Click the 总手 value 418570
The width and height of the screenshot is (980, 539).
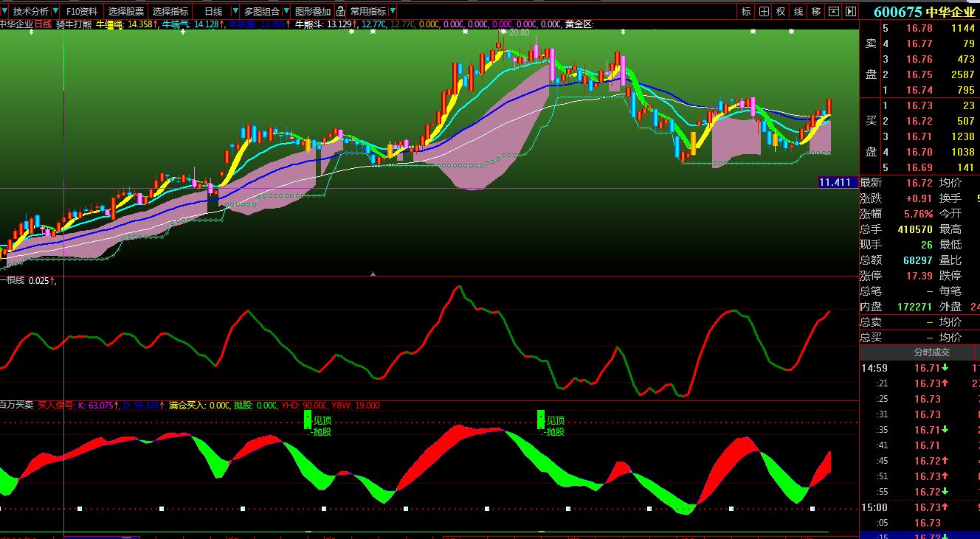[915, 229]
